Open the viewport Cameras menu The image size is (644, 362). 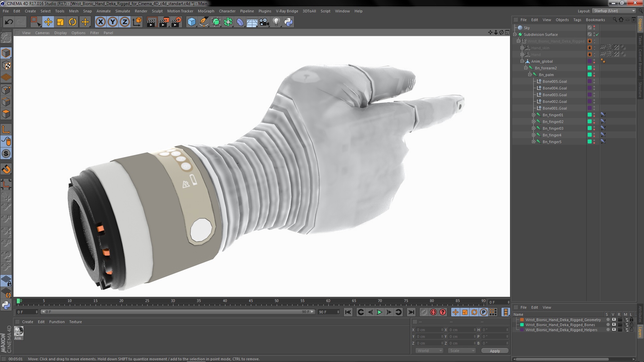click(x=42, y=33)
